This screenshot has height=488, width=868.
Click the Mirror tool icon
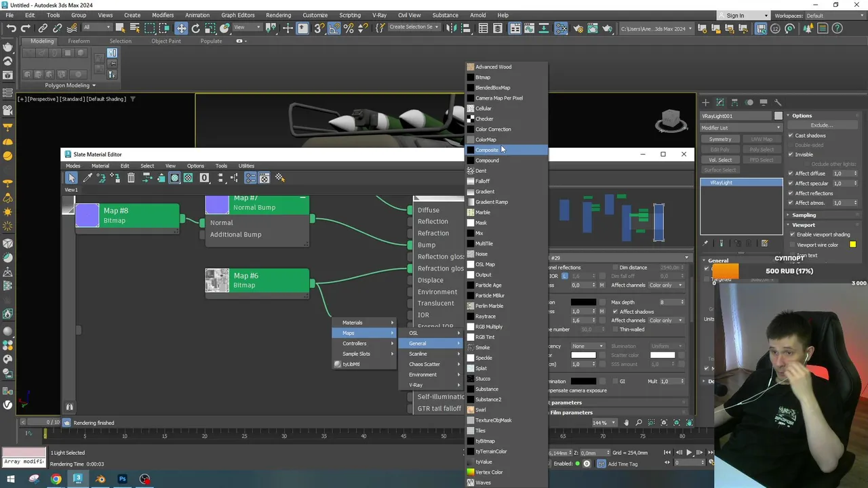[451, 28]
